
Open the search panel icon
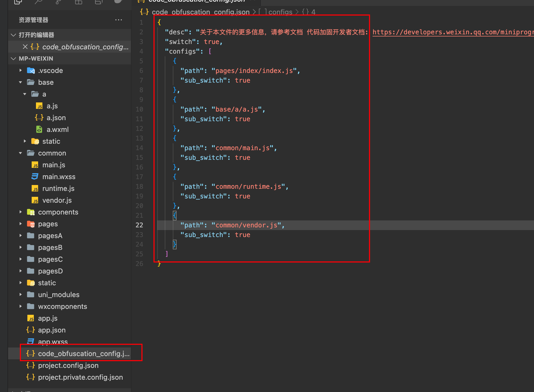pos(38,2)
